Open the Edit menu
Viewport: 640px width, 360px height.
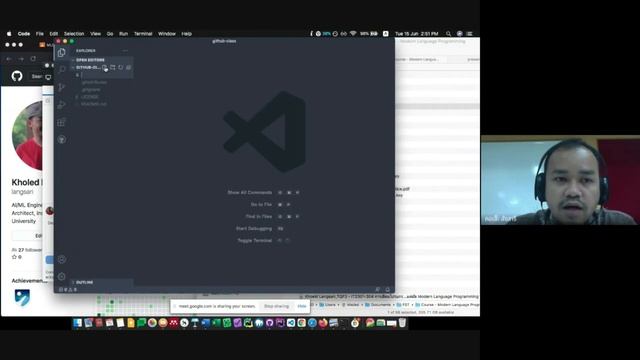53,34
